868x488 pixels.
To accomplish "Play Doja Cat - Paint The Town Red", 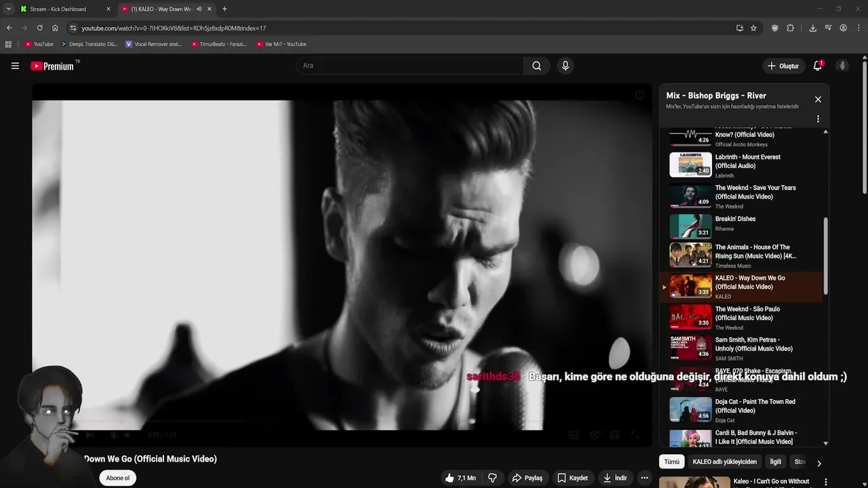I will pos(742,410).
